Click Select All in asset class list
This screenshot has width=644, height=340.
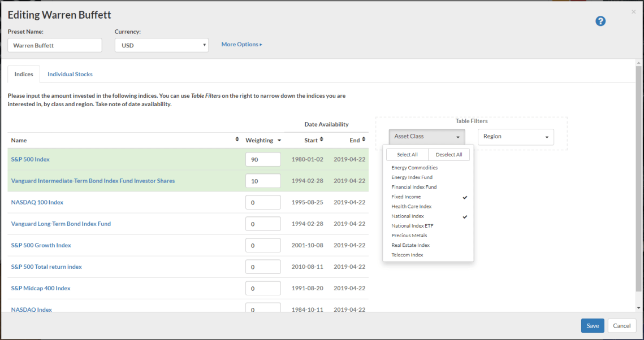407,155
